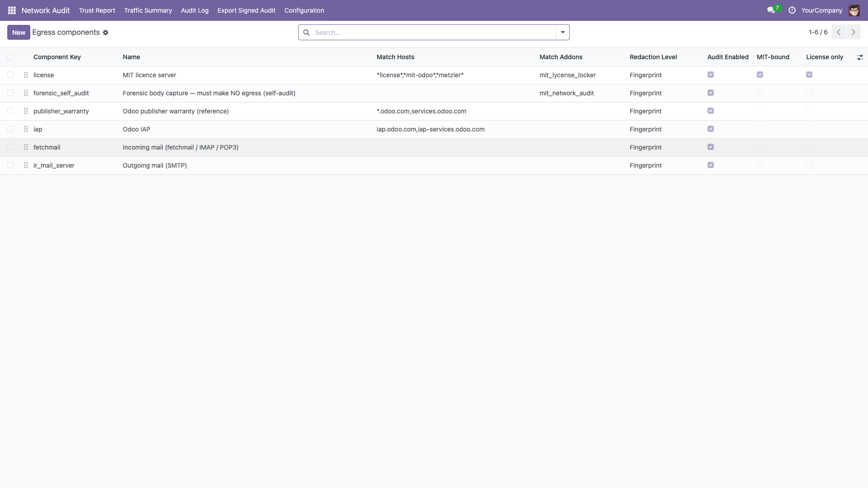Toggle MIT-bound for license row
The image size is (868, 488).
tap(760, 75)
